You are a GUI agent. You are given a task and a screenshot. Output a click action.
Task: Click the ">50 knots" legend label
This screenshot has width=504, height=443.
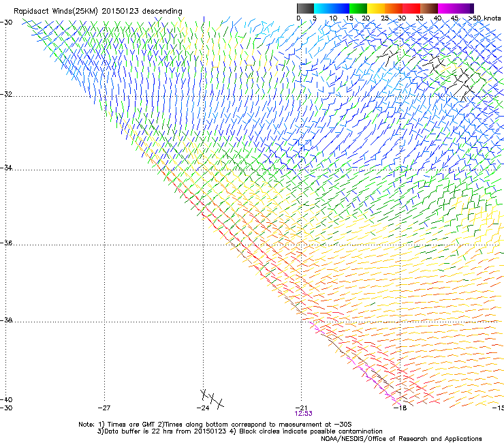pyautogui.click(x=484, y=18)
